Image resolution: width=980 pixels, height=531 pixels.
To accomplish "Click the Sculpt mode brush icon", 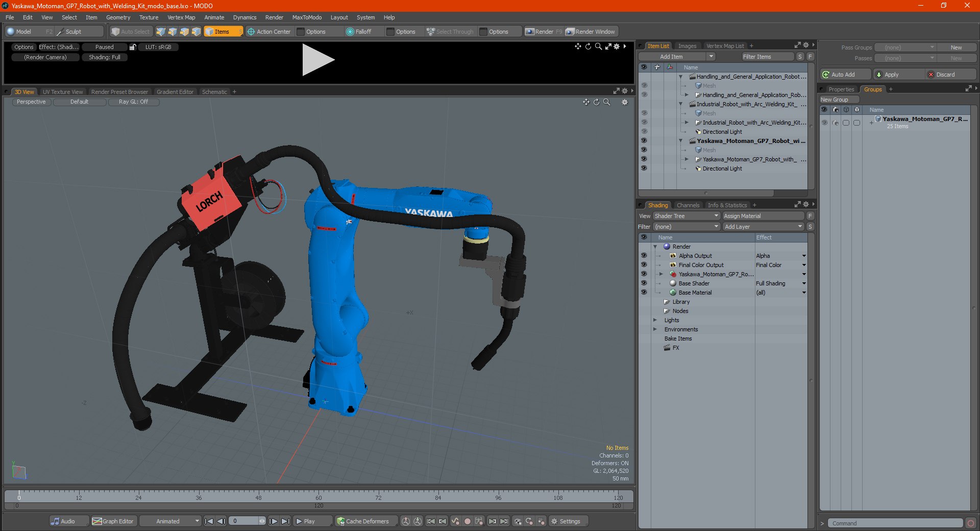I will [60, 32].
